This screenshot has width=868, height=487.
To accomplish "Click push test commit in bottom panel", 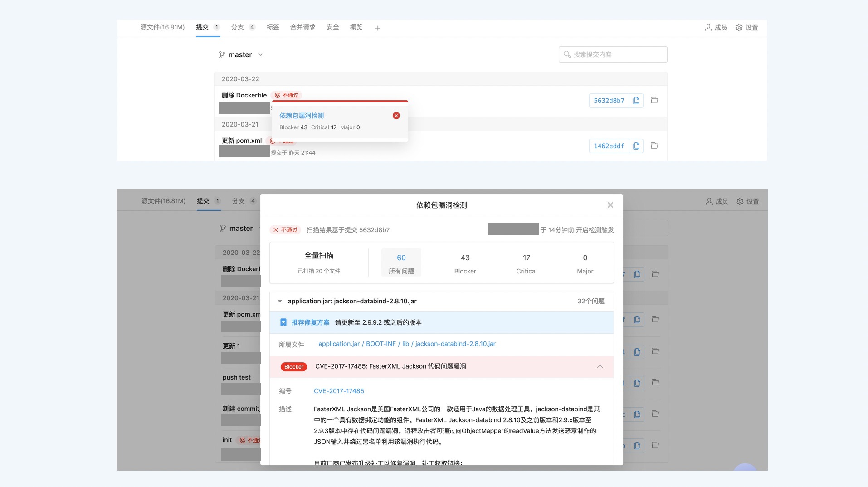I will (236, 377).
